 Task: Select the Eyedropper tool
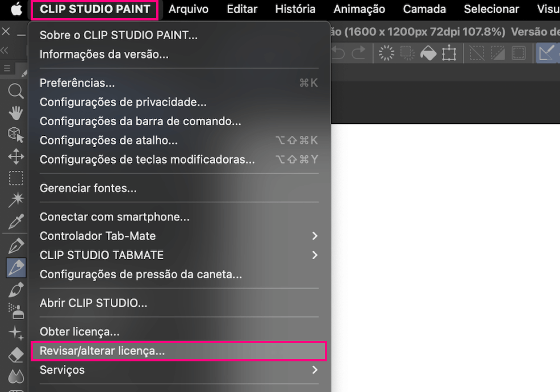tap(16, 220)
